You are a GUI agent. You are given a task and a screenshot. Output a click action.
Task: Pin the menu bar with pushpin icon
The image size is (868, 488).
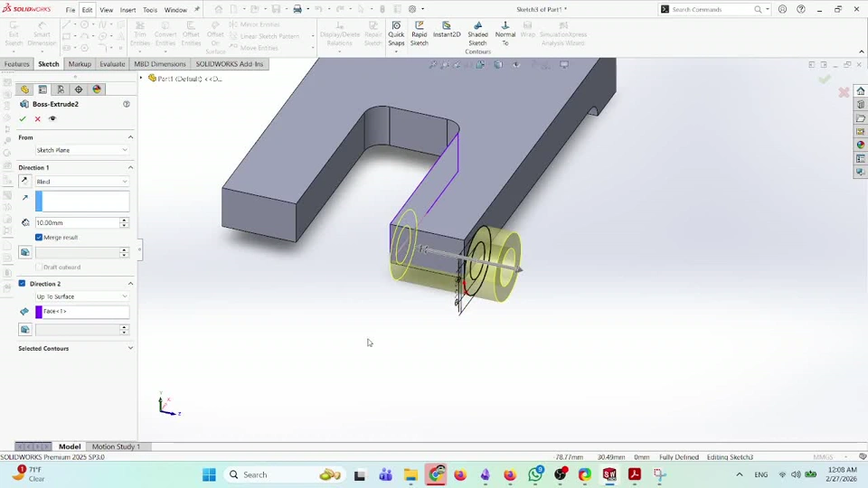click(196, 9)
